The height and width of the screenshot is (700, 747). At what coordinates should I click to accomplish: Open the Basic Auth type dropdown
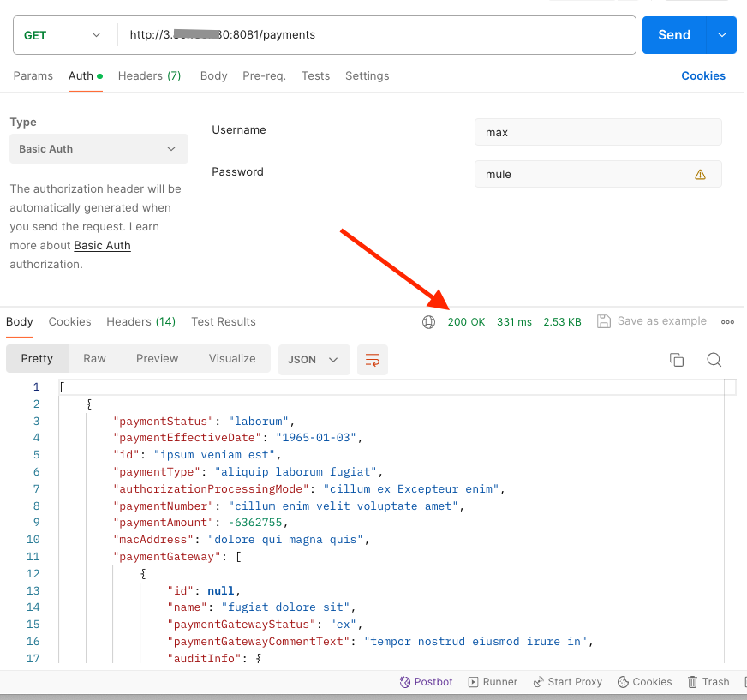[x=99, y=149]
